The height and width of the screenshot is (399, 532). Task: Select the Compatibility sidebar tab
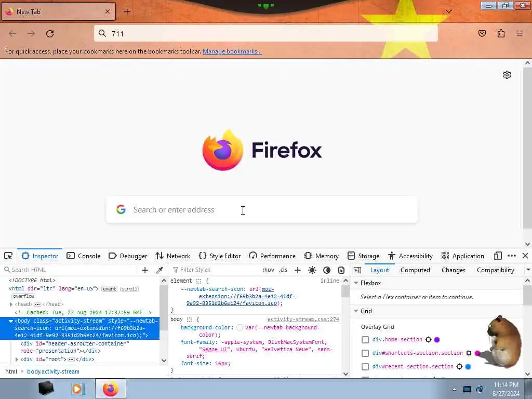coord(495,270)
